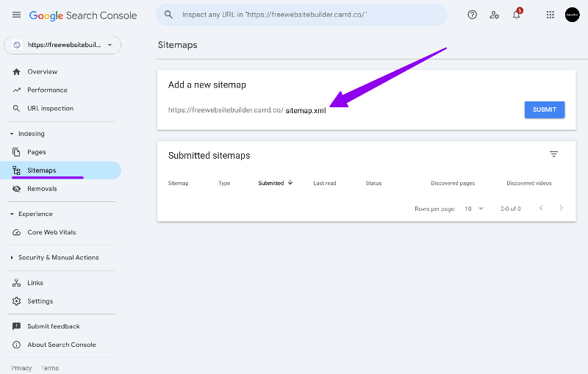Go to the next page arrow
Image resolution: width=588 pixels, height=374 pixels.
point(561,208)
